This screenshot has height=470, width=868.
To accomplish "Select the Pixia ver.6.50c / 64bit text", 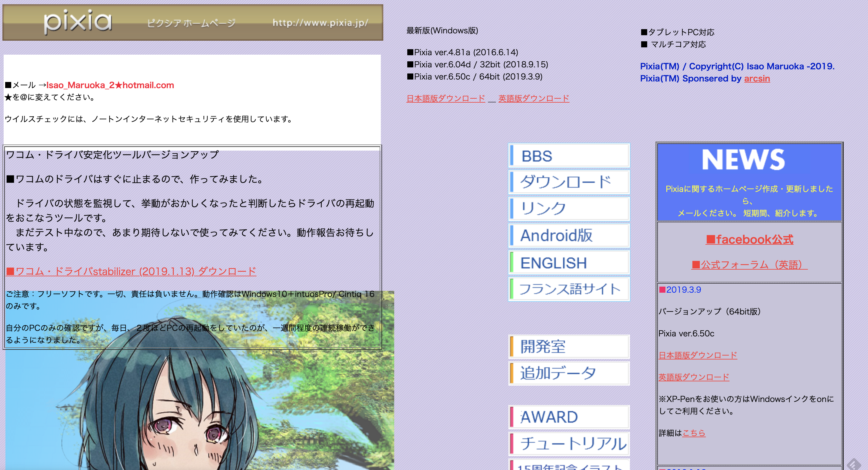I will pyautogui.click(x=475, y=77).
